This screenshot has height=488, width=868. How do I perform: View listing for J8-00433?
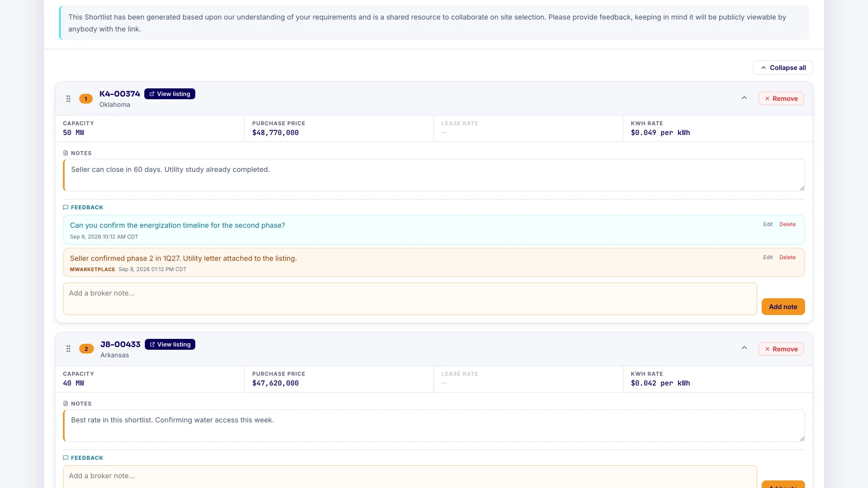pos(170,344)
